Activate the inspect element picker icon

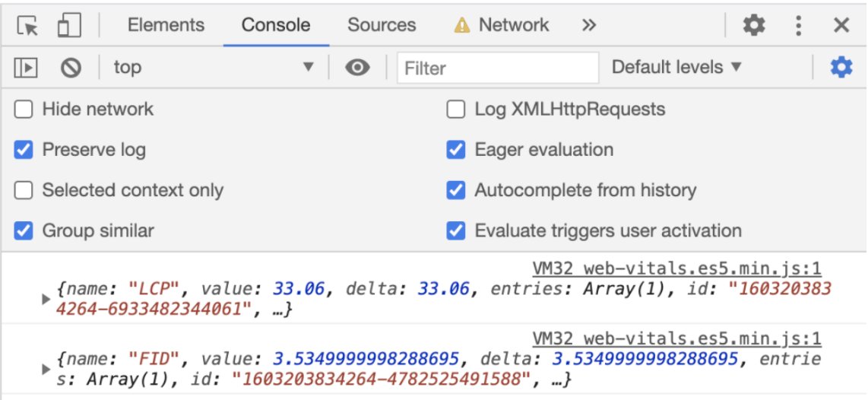click(28, 26)
